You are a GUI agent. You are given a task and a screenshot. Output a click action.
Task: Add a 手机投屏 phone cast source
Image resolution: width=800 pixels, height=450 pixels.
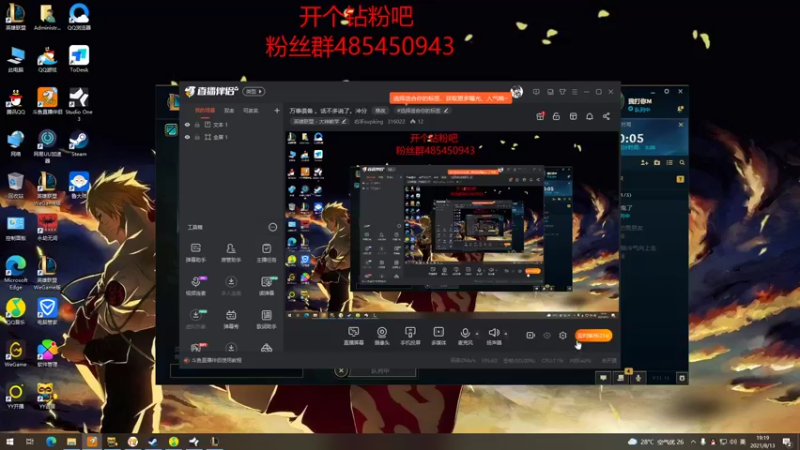click(x=410, y=336)
